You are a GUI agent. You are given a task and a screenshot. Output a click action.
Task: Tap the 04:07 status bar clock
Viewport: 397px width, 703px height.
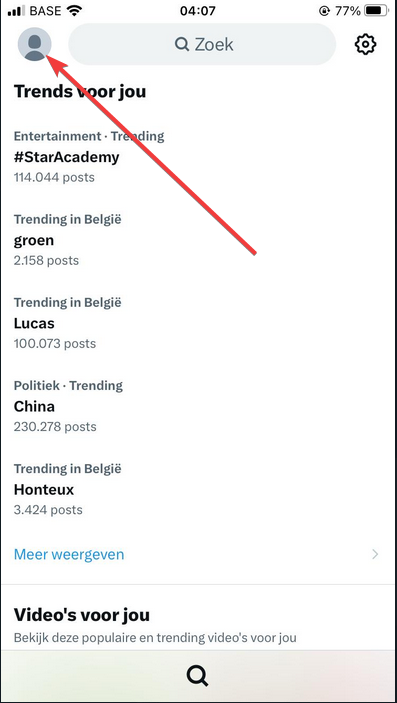198,11
